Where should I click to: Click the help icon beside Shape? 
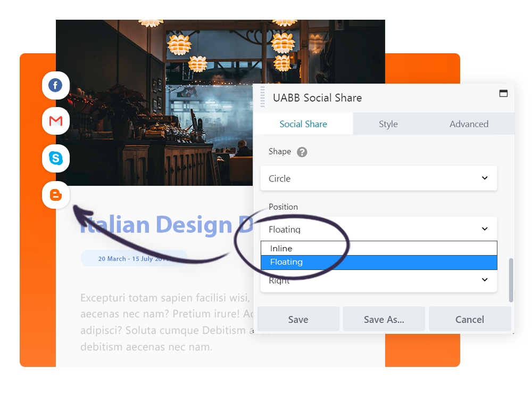coord(302,152)
